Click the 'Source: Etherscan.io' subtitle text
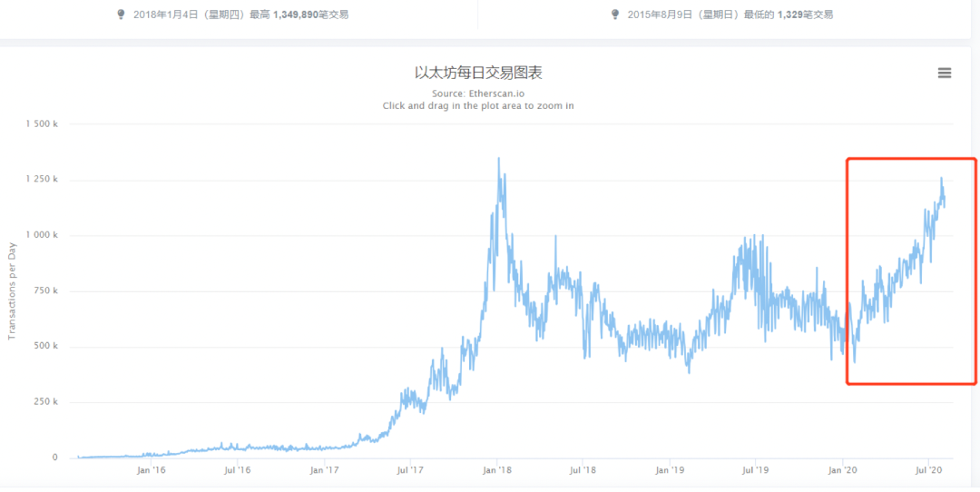The width and height of the screenshot is (980, 492). coord(478,93)
